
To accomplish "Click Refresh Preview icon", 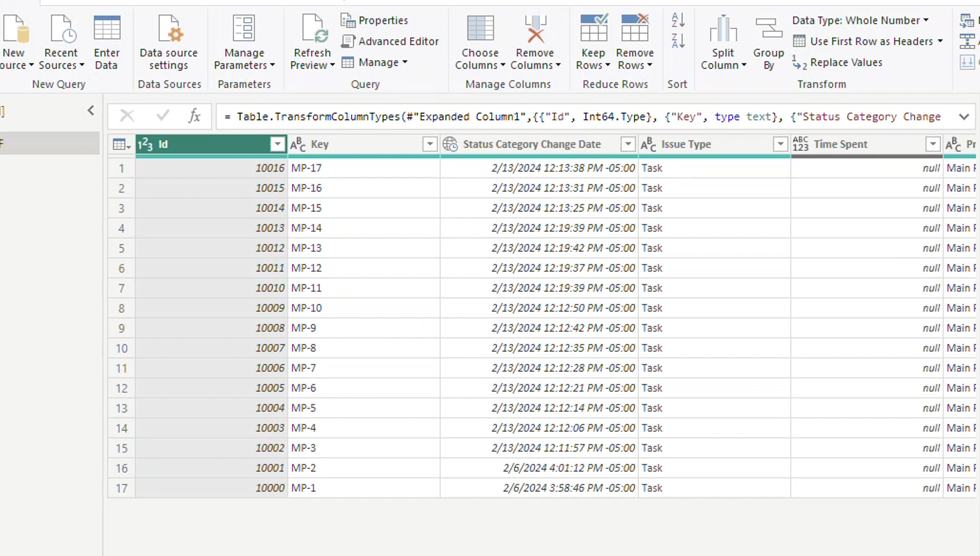I will click(x=315, y=27).
